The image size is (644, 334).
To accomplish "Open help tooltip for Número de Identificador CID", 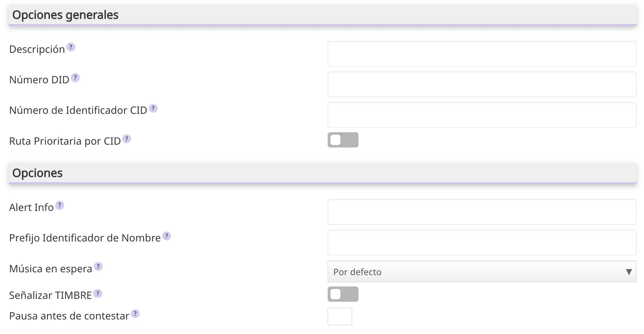I will tap(153, 108).
